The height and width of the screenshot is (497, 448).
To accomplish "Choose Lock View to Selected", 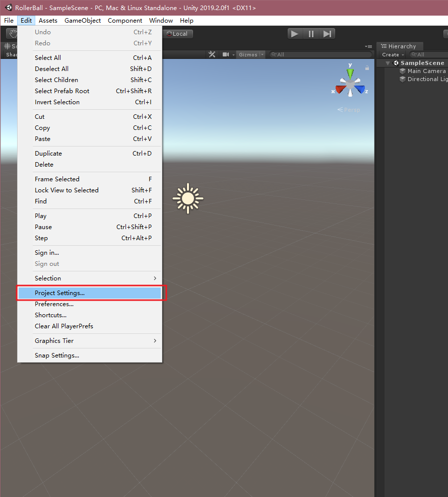I will pyautogui.click(x=90, y=190).
